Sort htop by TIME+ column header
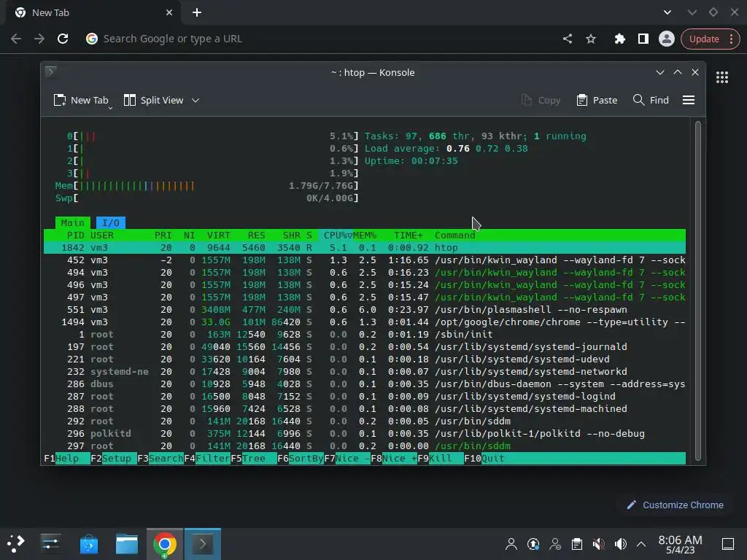The height and width of the screenshot is (560, 747). click(x=409, y=235)
